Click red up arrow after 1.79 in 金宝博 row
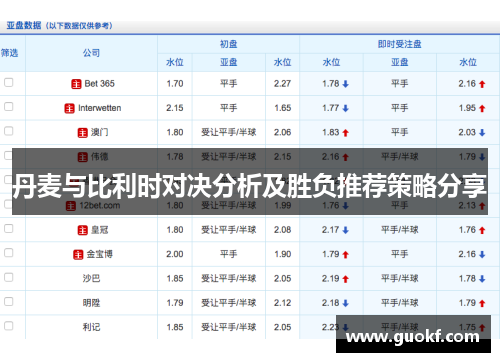The height and width of the screenshot is (362, 500). coord(346,255)
